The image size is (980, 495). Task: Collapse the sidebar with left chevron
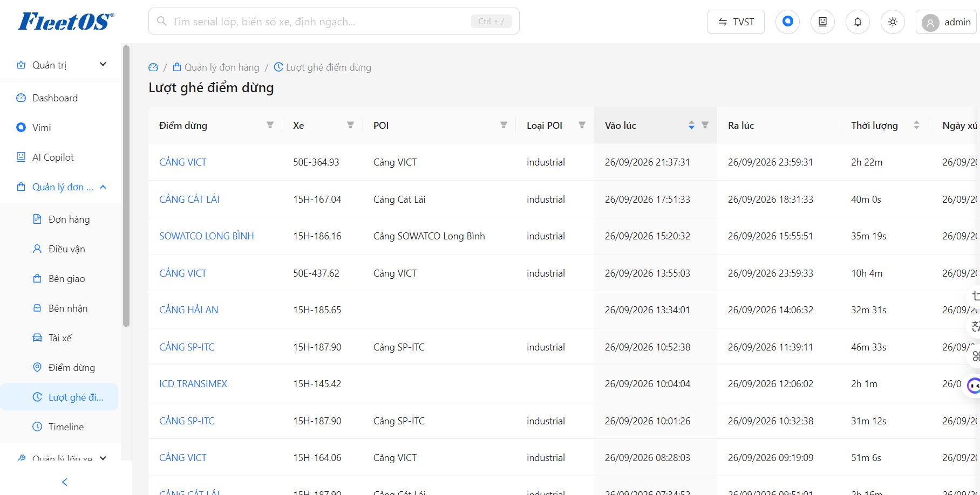(65, 482)
